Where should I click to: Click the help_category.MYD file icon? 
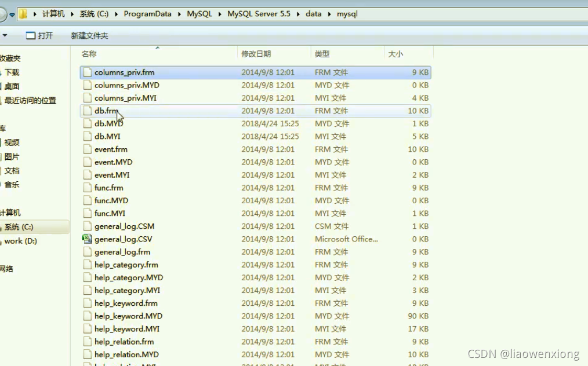point(88,277)
